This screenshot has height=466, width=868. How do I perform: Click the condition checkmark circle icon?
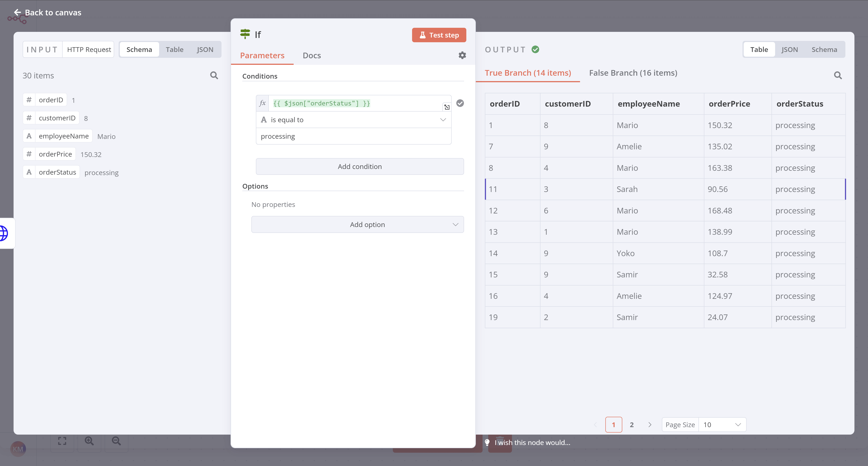tap(460, 103)
